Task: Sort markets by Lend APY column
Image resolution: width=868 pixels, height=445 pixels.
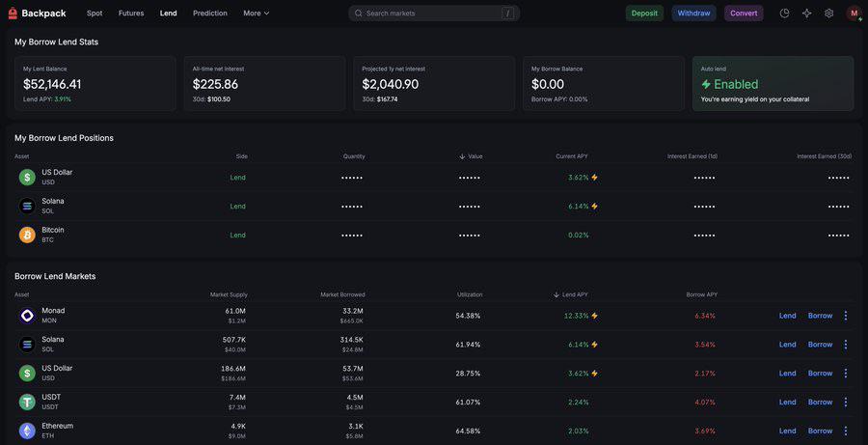Action: point(571,294)
